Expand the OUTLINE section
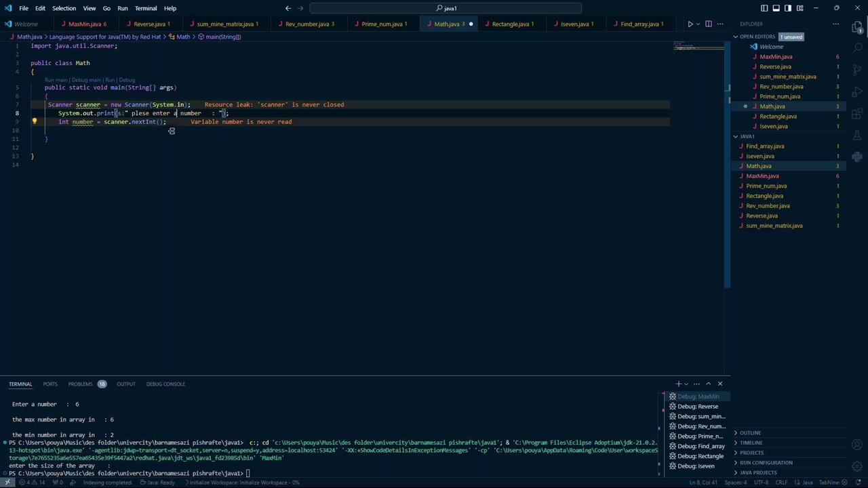The image size is (868, 488). click(x=750, y=432)
